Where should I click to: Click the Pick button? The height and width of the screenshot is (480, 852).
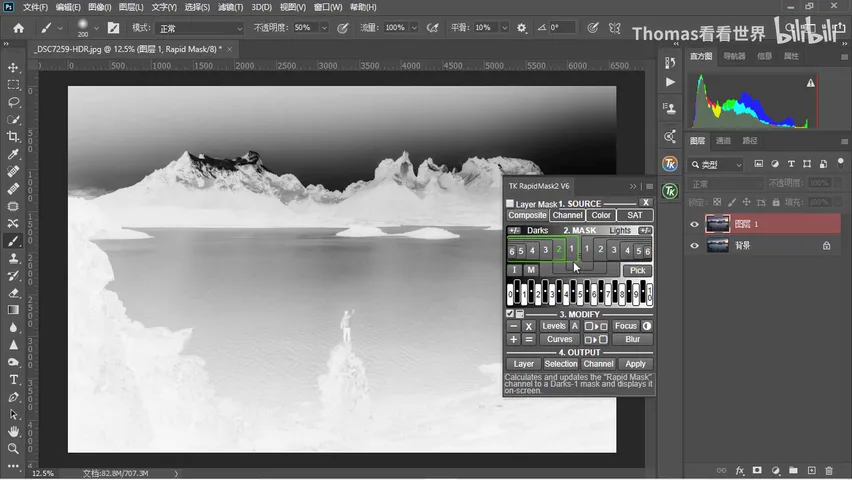(637, 270)
